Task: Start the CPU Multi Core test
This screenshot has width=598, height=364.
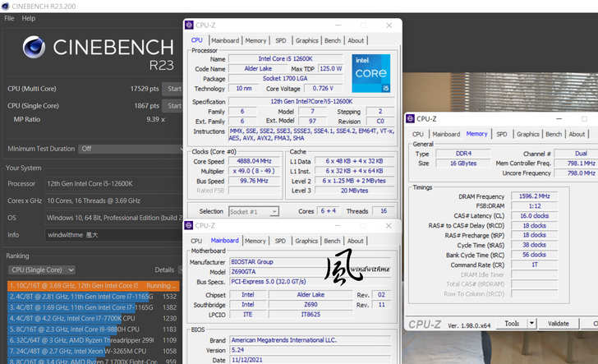Action: click(x=173, y=88)
